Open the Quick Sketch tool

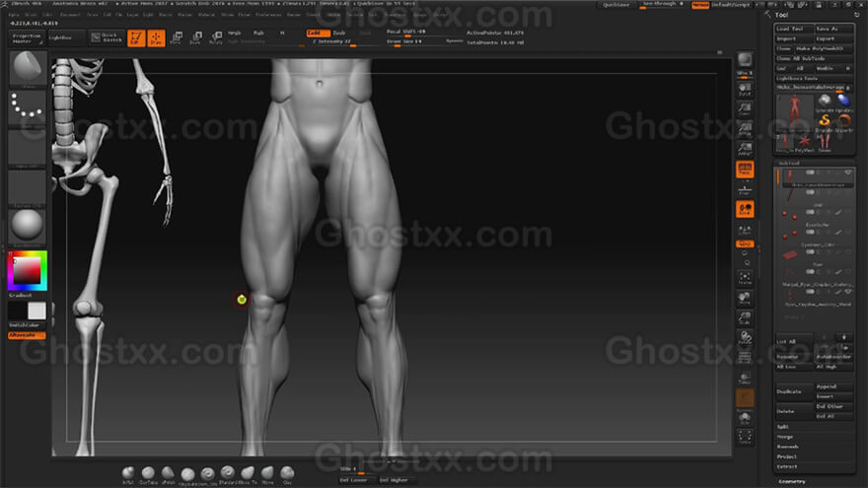pyautogui.click(x=107, y=37)
